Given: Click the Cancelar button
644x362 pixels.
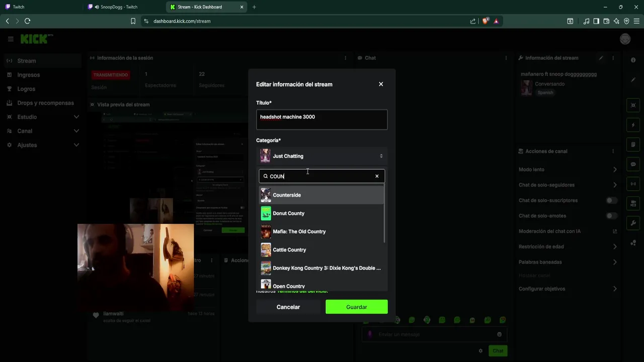Looking at the screenshot, I should pos(288,307).
